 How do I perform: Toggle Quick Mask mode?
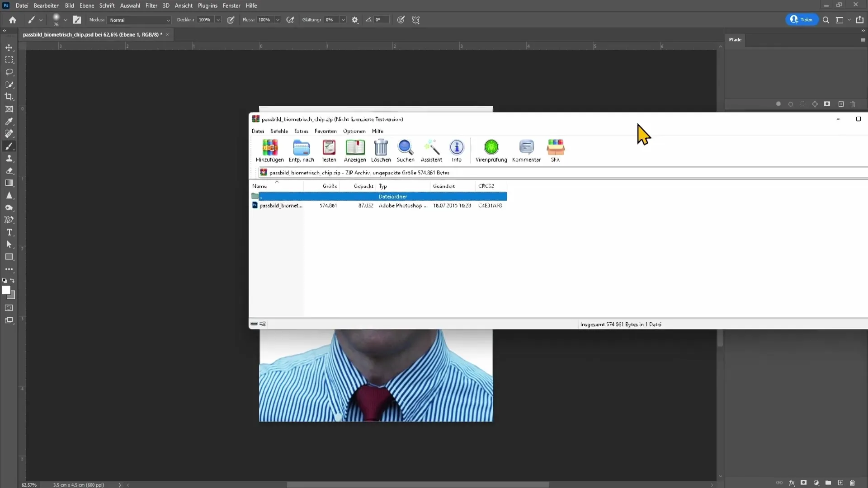click(9, 308)
